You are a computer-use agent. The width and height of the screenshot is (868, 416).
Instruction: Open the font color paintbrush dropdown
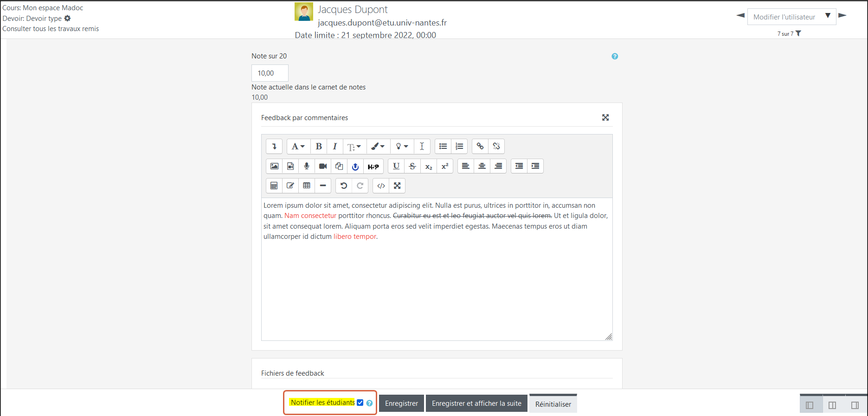pos(378,147)
